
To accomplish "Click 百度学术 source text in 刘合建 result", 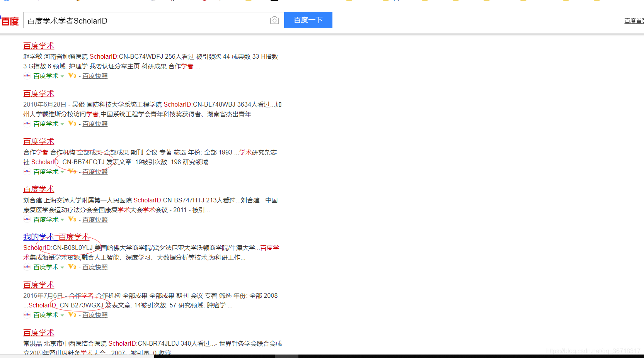I will coord(46,220).
